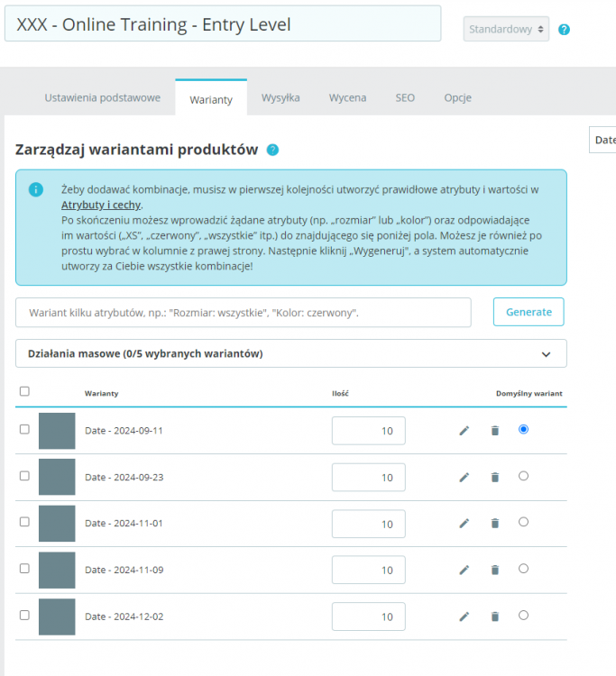Follow the Atrybuty i cechy link
Viewport: 616px width, 676px height.
point(101,205)
